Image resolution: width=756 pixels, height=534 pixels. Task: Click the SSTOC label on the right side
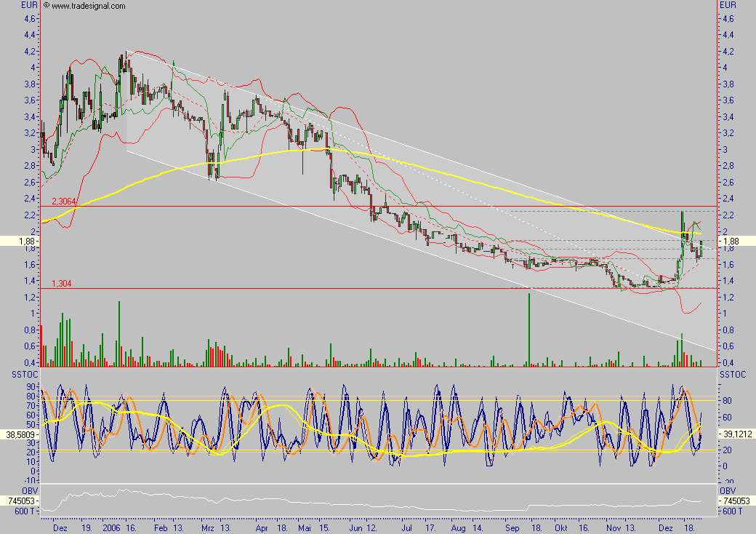tap(733, 375)
